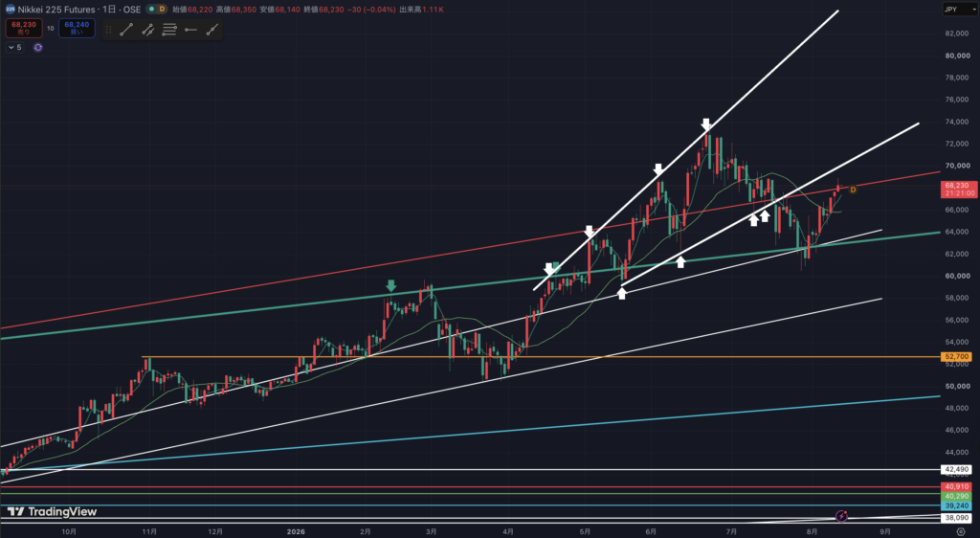Click the 80,000 price scale label
Viewport: 980px width, 538px height.
pyautogui.click(x=957, y=56)
